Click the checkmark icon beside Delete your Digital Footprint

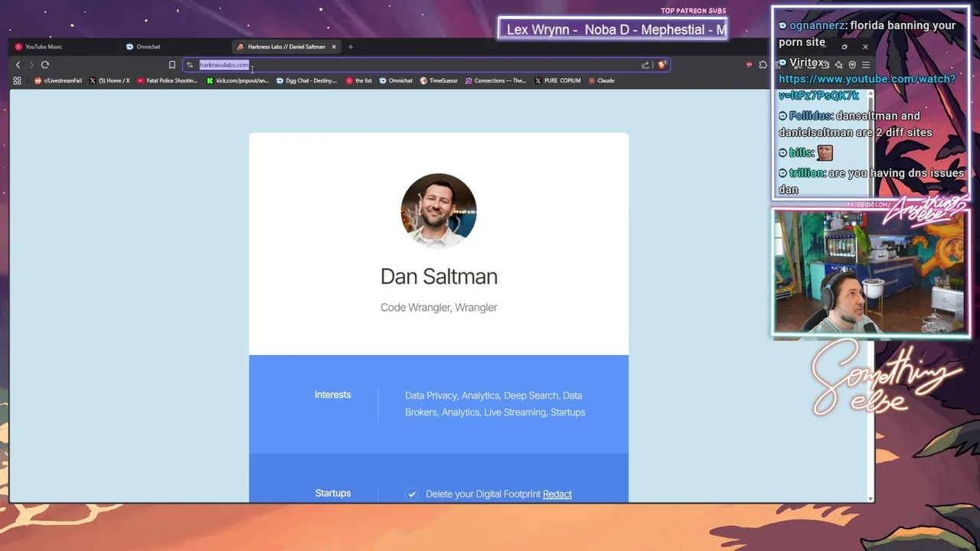412,494
